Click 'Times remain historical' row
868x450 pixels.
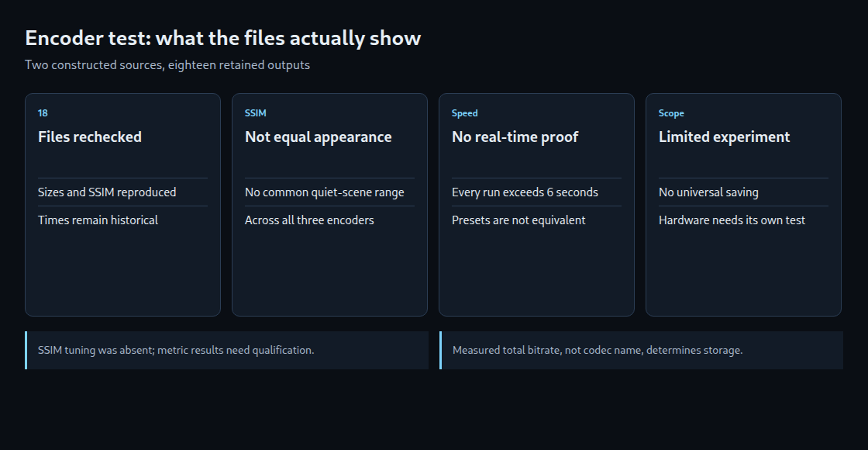(123, 220)
